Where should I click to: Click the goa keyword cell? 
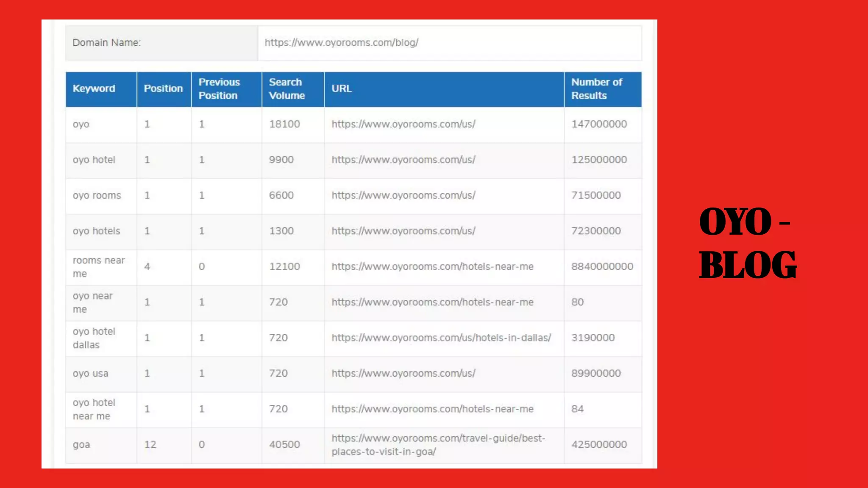(81, 444)
